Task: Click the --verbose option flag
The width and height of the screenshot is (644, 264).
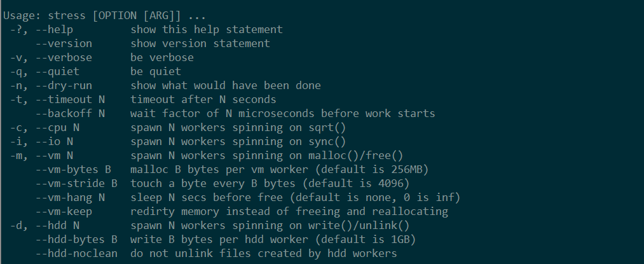Action: coord(64,58)
